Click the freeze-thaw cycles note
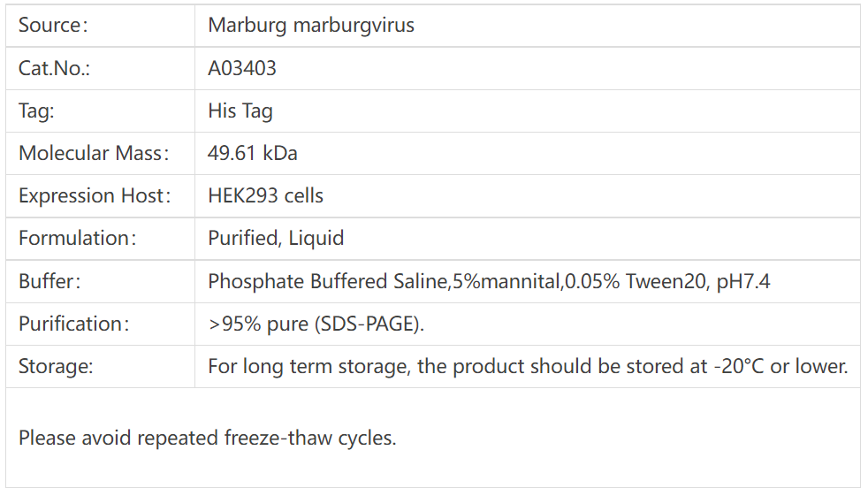 (208, 438)
